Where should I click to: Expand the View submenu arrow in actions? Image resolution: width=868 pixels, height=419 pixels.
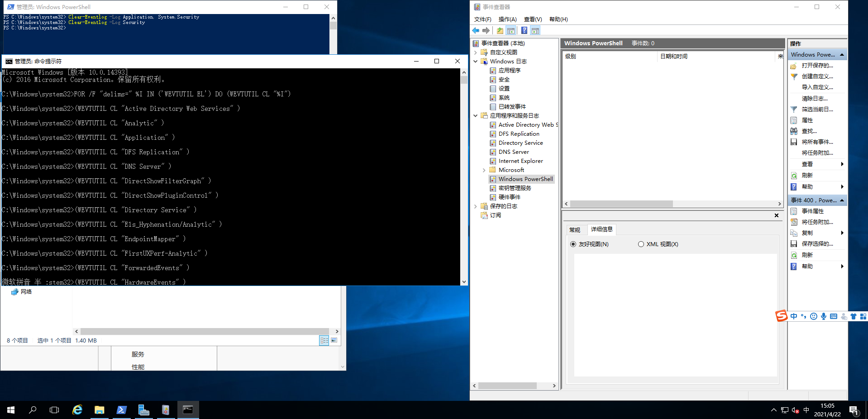(x=842, y=164)
